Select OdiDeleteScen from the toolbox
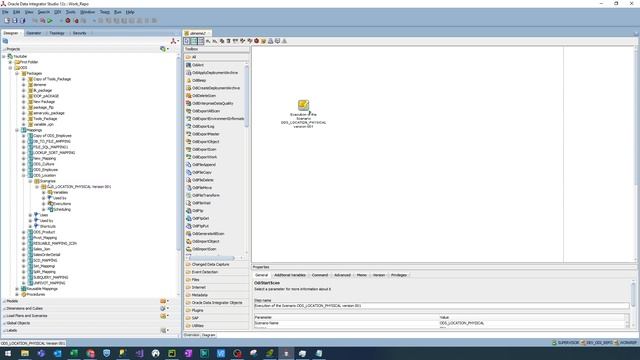Viewport: 640px width, 360px height. tap(204, 96)
